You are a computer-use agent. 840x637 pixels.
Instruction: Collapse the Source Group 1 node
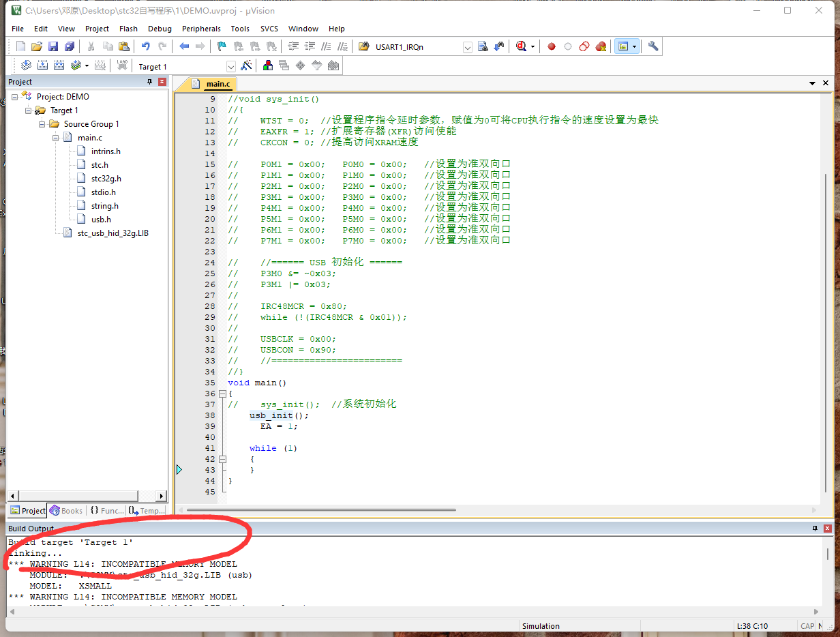point(42,123)
